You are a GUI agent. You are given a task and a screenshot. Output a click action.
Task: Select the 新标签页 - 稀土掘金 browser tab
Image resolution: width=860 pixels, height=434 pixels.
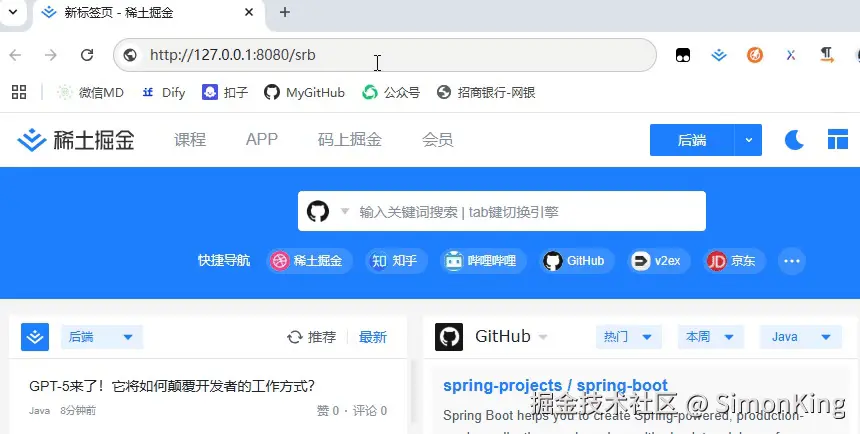tap(148, 13)
